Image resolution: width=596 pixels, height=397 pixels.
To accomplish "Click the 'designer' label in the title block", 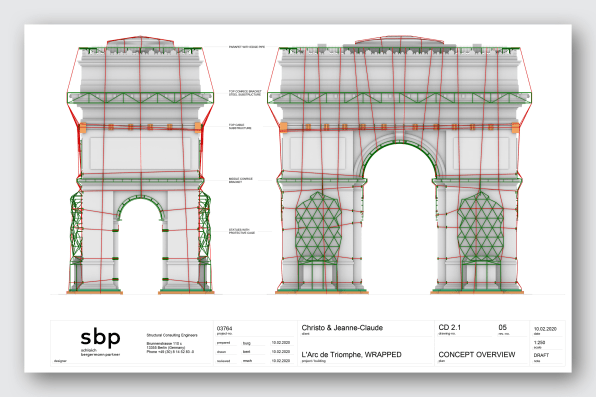I will point(60,360).
